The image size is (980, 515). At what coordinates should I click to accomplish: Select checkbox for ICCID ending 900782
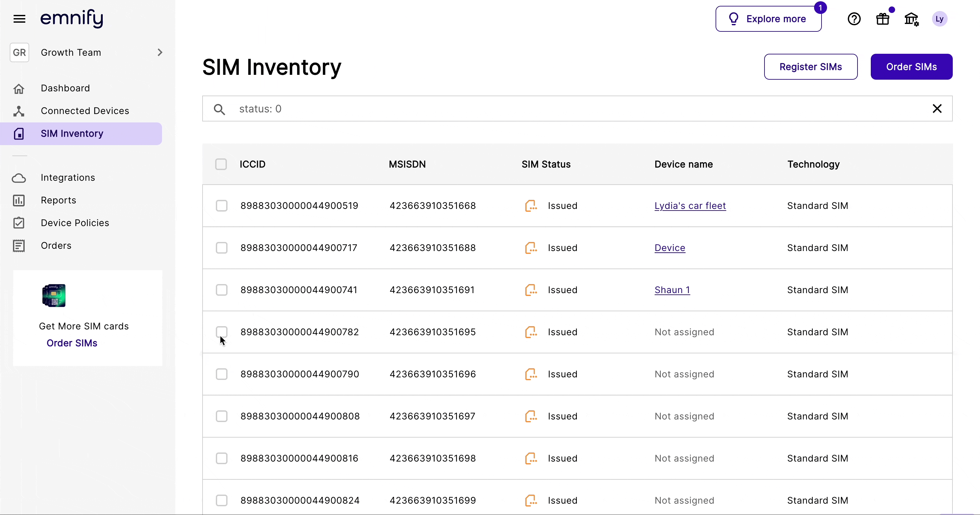click(x=221, y=332)
